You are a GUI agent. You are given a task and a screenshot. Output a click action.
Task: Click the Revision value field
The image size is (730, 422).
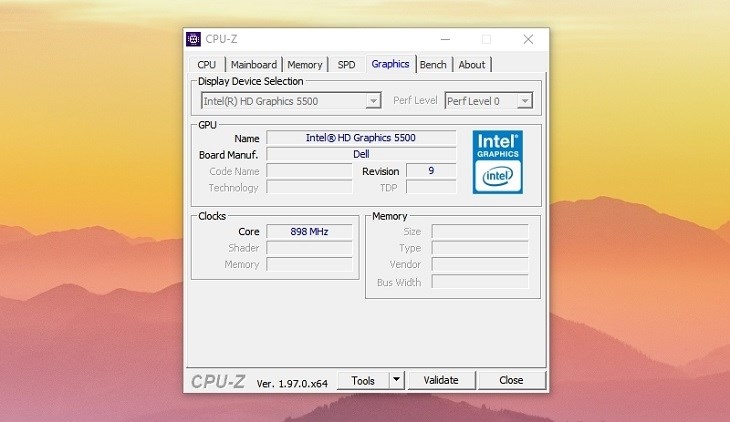pyautogui.click(x=431, y=171)
